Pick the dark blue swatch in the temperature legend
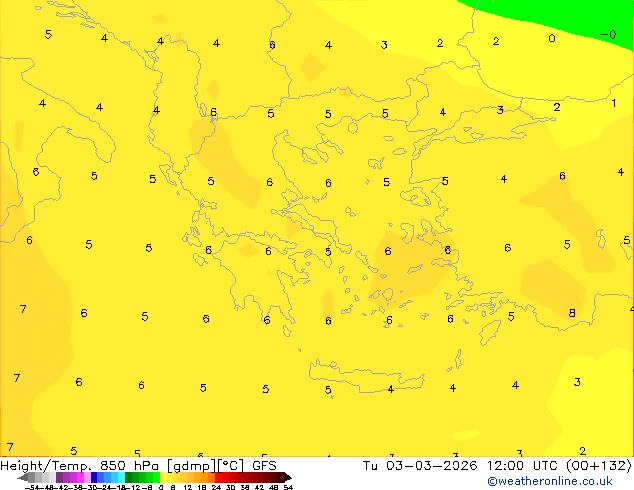The height and width of the screenshot is (490, 634). tap(94, 477)
